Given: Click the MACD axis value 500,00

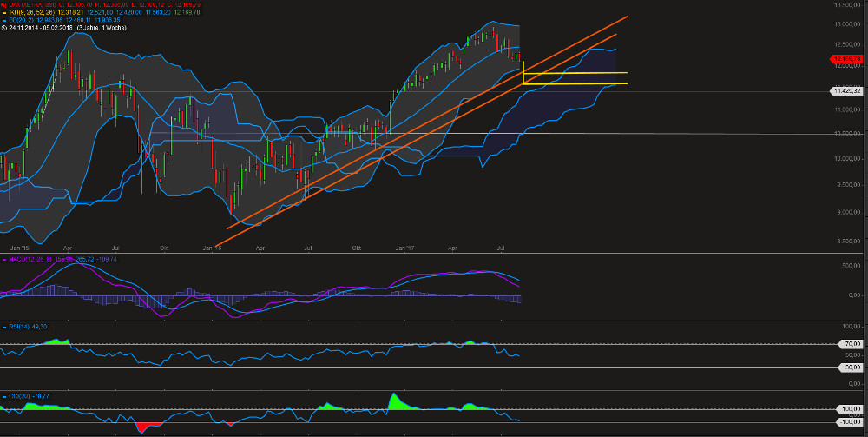Looking at the screenshot, I should [x=851, y=265].
